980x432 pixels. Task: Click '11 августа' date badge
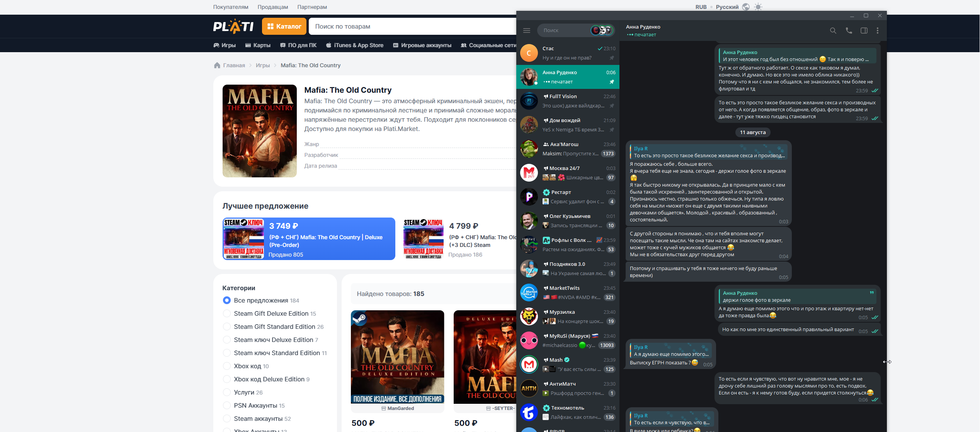click(x=753, y=132)
